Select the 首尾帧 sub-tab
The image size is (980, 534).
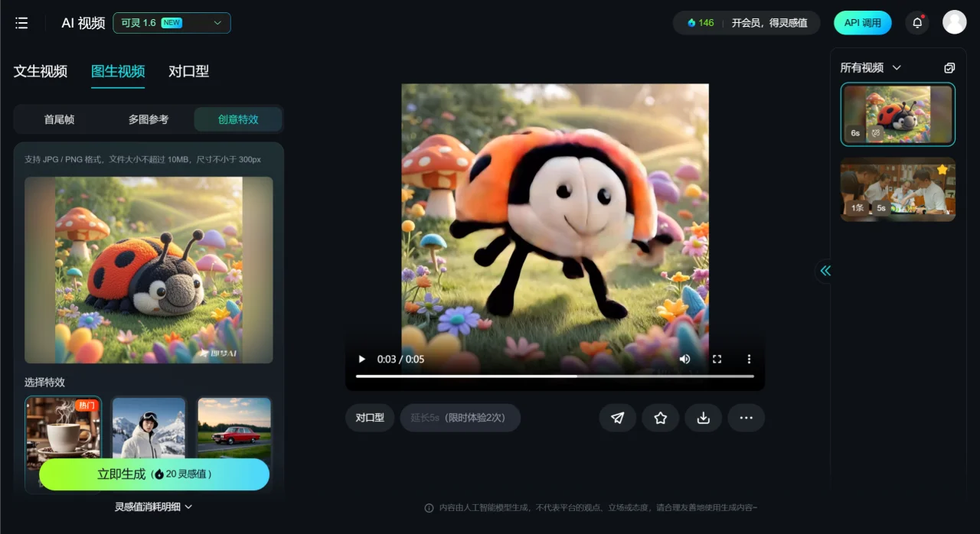59,119
